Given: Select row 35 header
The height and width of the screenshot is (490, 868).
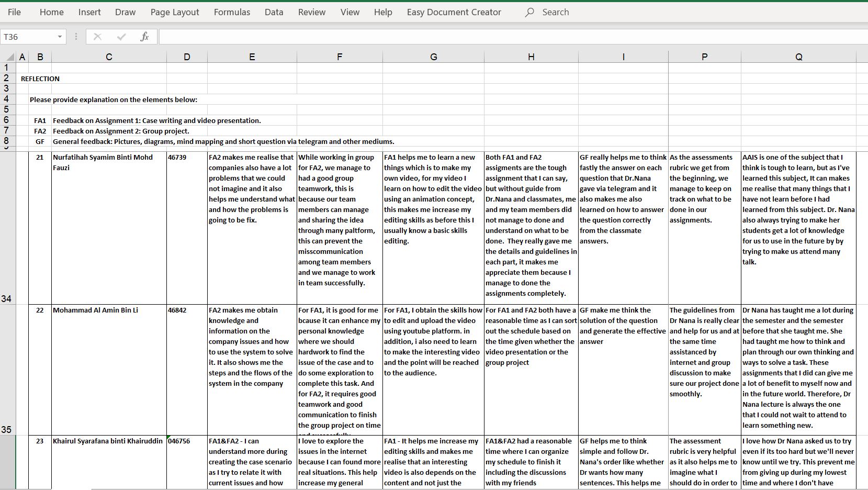Looking at the screenshot, I should (8, 370).
